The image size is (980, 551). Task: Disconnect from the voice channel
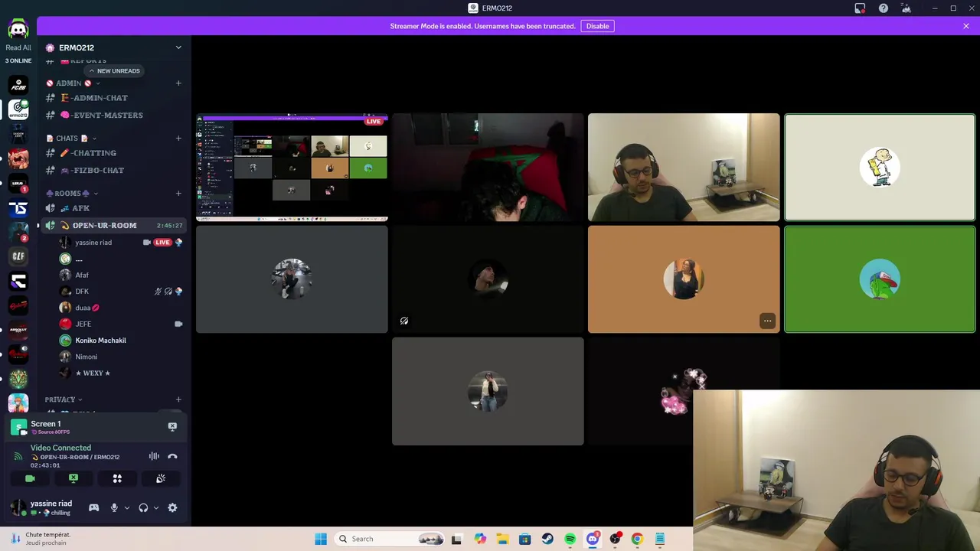(172, 456)
